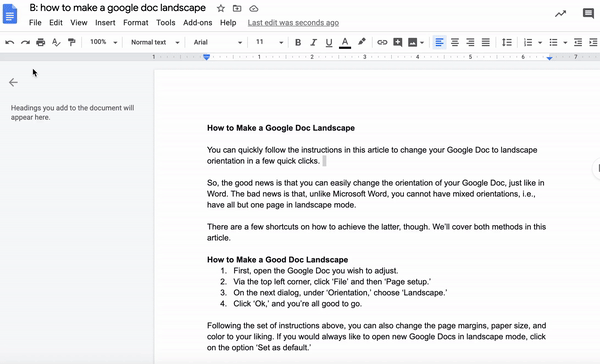600x364 pixels.
Task: Open the Edit menu
Action: pos(56,23)
